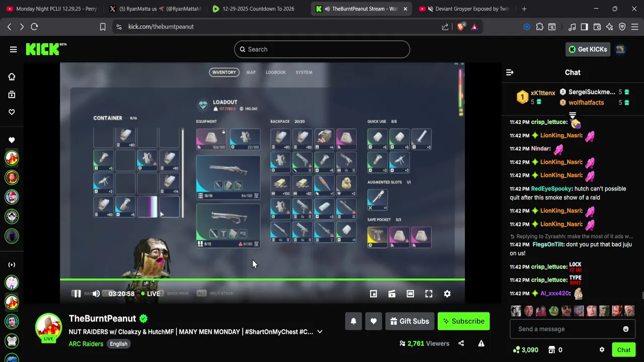The height and width of the screenshot is (362, 644).
Task: Subscribe to TheBurntPeanut
Action: pyautogui.click(x=463, y=321)
